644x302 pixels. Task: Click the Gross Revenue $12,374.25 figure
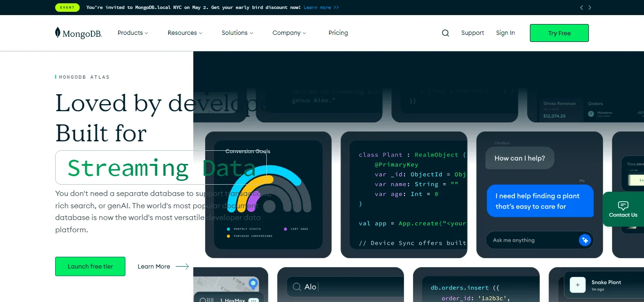(554, 116)
